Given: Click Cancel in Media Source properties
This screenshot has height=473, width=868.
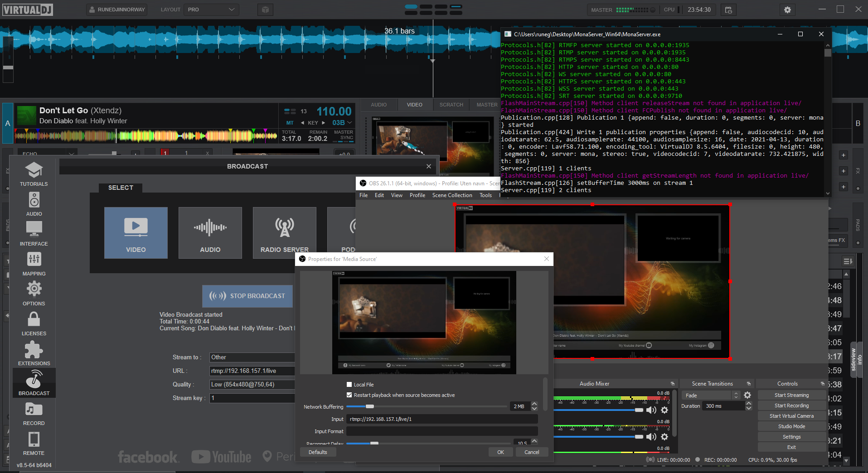Looking at the screenshot, I should coord(532,452).
